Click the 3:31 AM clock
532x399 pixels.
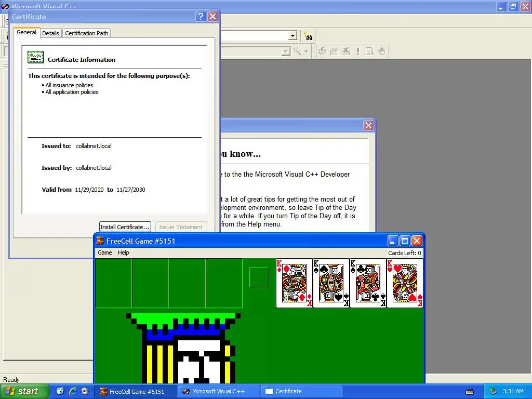pyautogui.click(x=513, y=391)
